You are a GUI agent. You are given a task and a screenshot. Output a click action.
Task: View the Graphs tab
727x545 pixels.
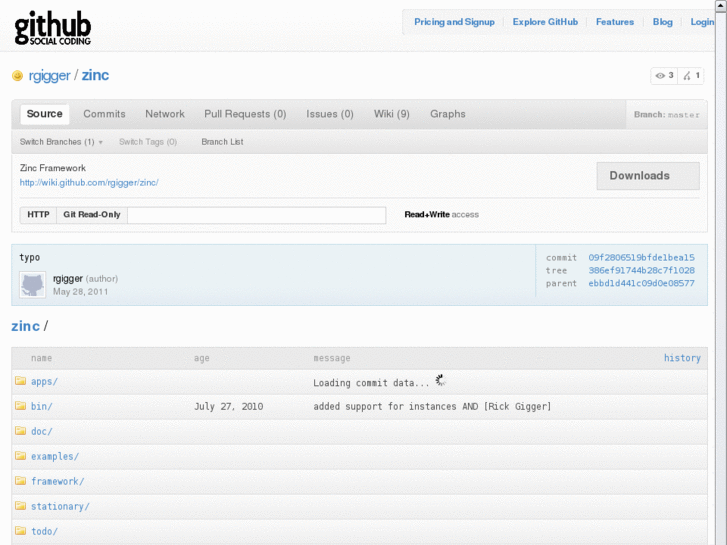(x=447, y=114)
